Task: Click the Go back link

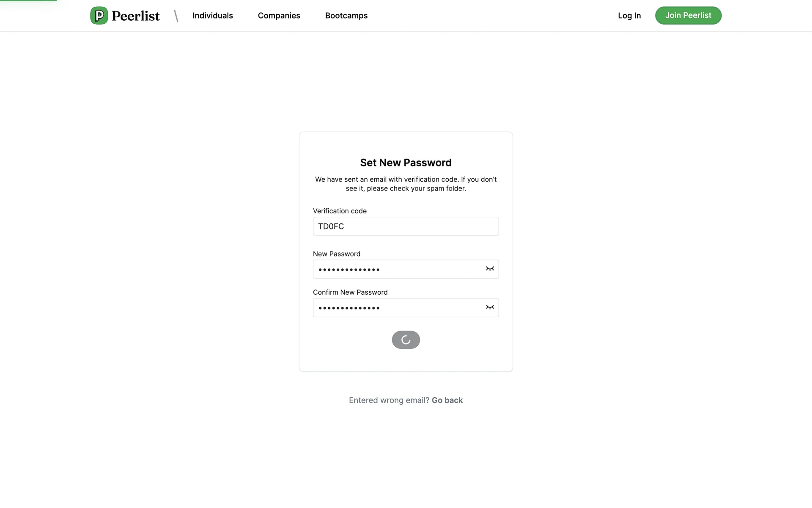Action: 447,400
